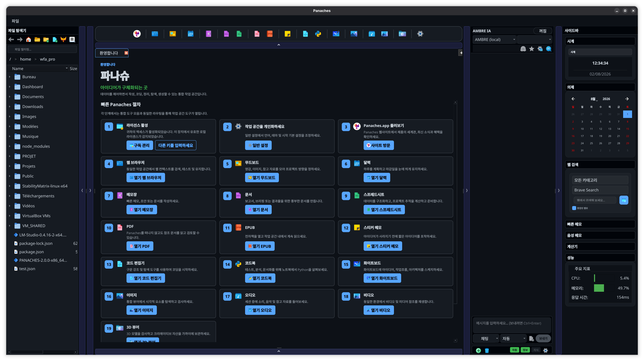Open the yellow sticky notes toolbar icon
The image size is (644, 361).
pos(288,34)
